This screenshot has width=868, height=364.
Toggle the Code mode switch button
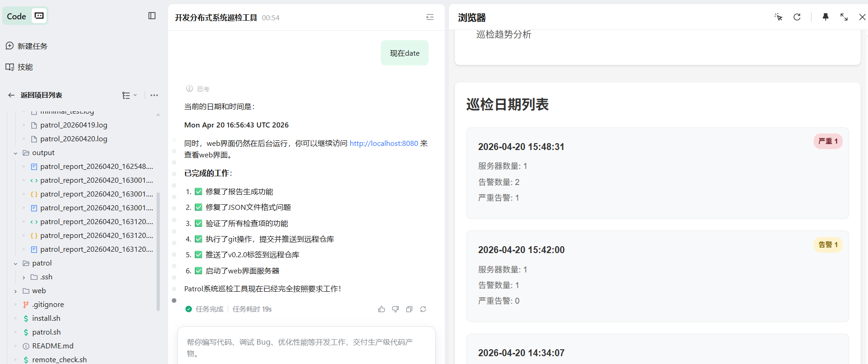[x=40, y=16]
